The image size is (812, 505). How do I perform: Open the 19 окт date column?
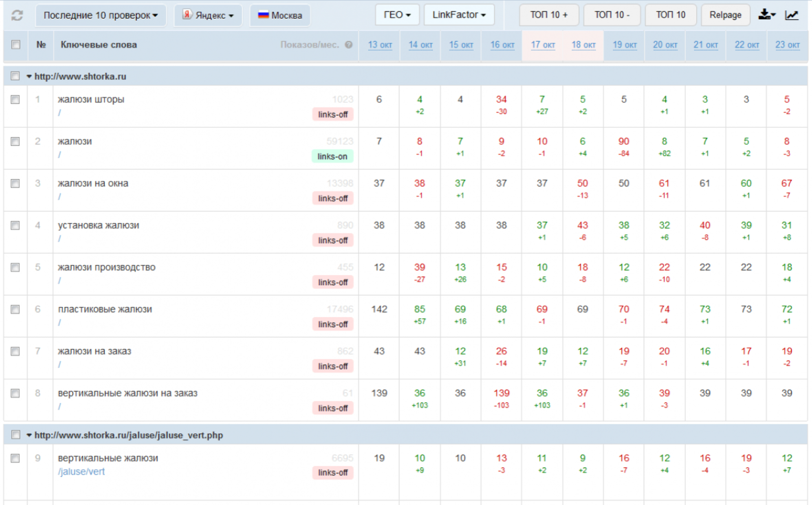click(625, 45)
